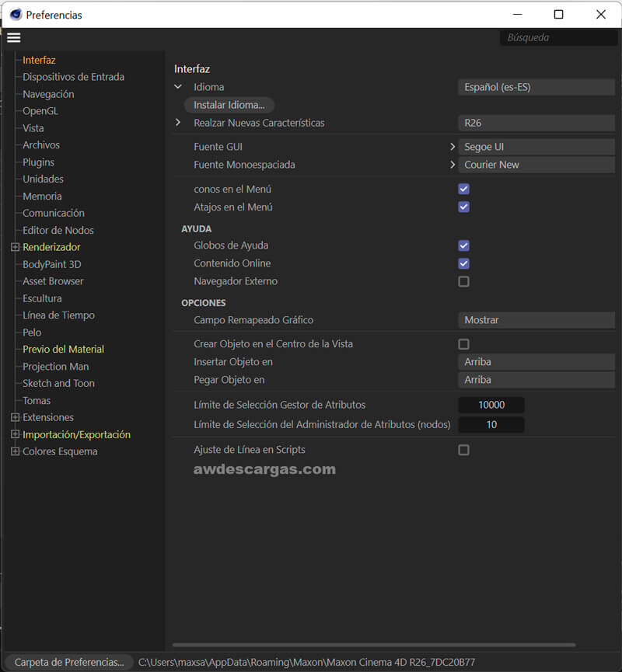This screenshot has height=672, width=622.
Task: Open Carpeta de Preferencias button
Action: 69,662
